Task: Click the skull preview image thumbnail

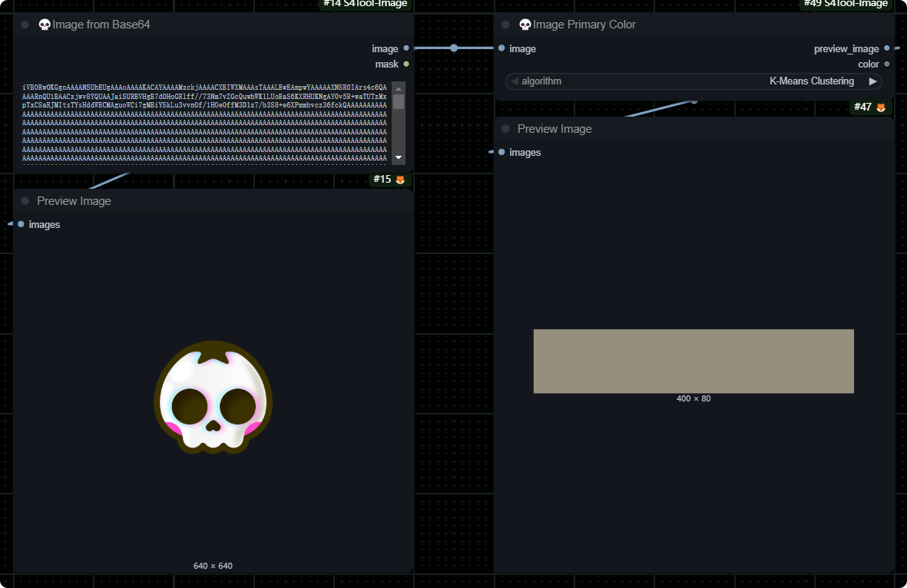Action: click(x=213, y=397)
